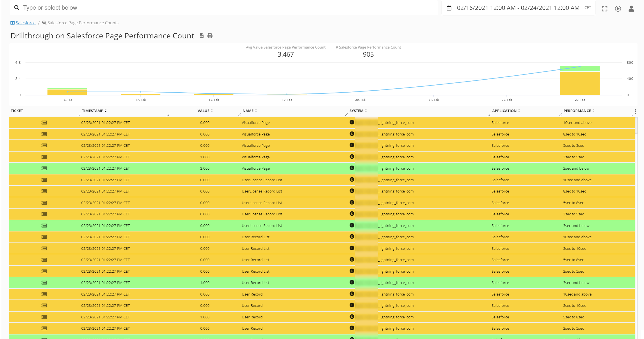Click the ticket icon in the first table row
Viewport: 644px width, 339px height.
(x=44, y=123)
